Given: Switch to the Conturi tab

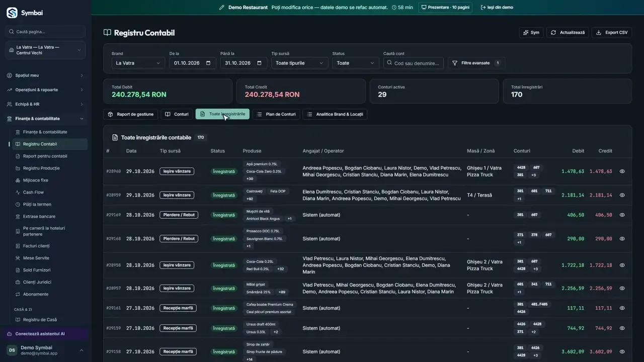Looking at the screenshot, I should (x=177, y=114).
